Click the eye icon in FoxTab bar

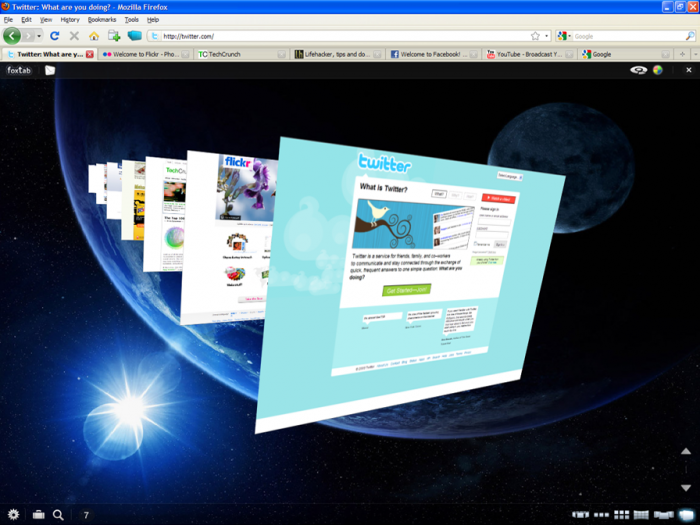click(x=638, y=70)
